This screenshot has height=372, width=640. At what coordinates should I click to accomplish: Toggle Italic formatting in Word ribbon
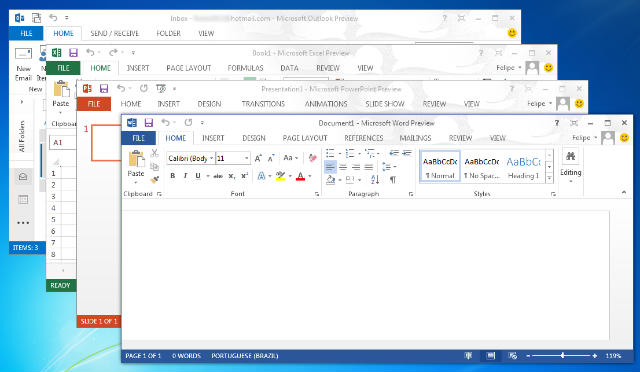pyautogui.click(x=185, y=176)
